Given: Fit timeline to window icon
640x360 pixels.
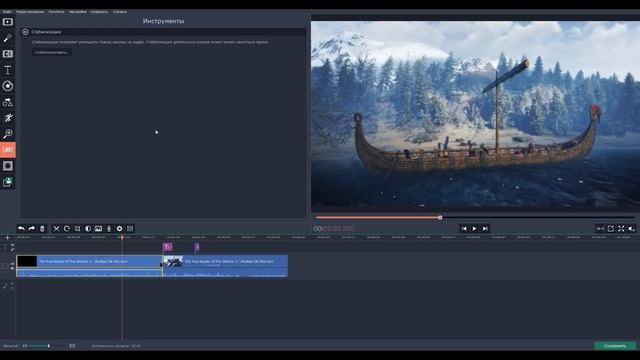Looking at the screenshot, I should pos(72,346).
